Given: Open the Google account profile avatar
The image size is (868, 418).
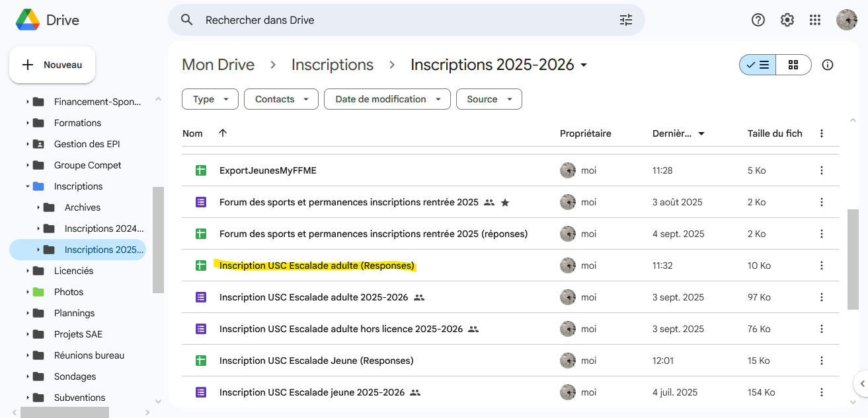Looking at the screenshot, I should coord(846,20).
